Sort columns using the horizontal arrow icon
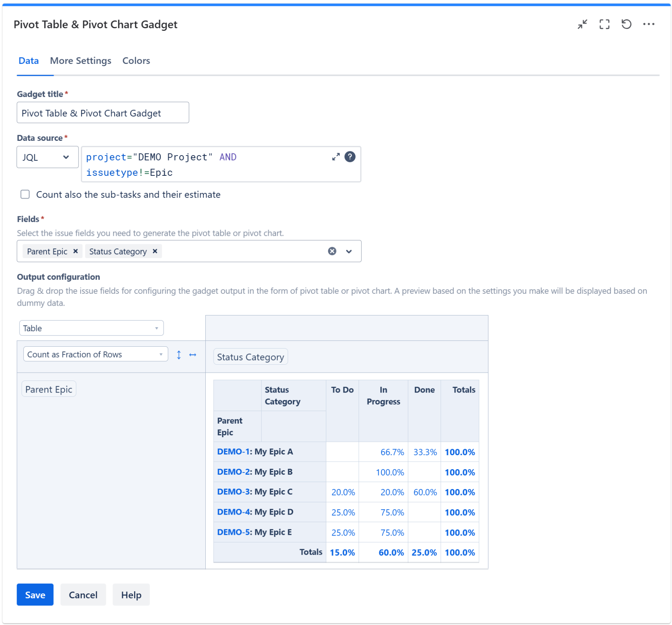The image size is (672, 625). (193, 355)
